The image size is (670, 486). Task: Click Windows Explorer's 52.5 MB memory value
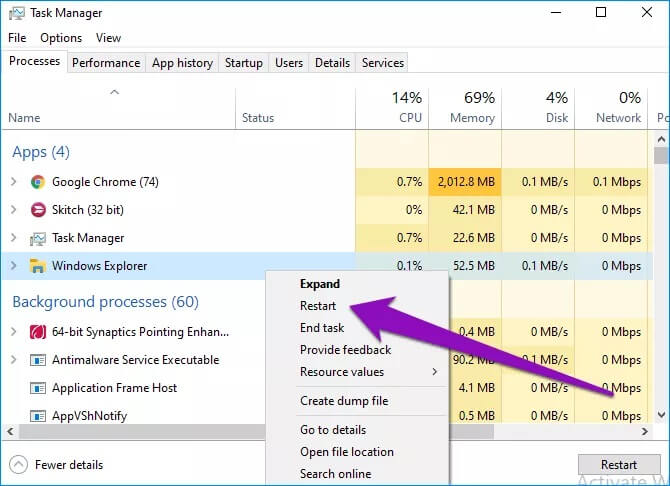click(473, 266)
